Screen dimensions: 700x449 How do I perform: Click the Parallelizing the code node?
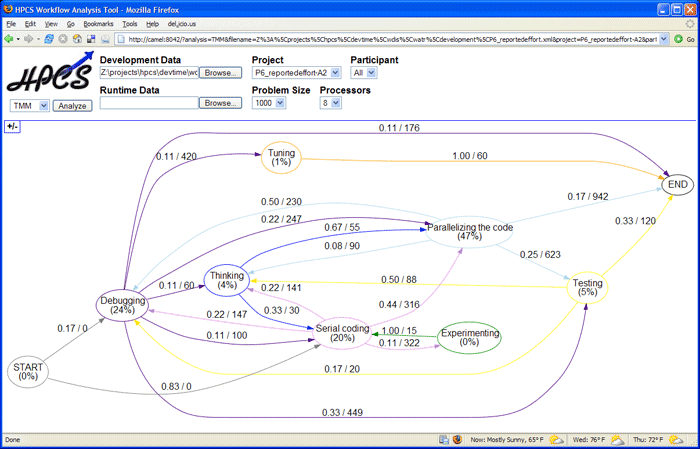point(469,232)
